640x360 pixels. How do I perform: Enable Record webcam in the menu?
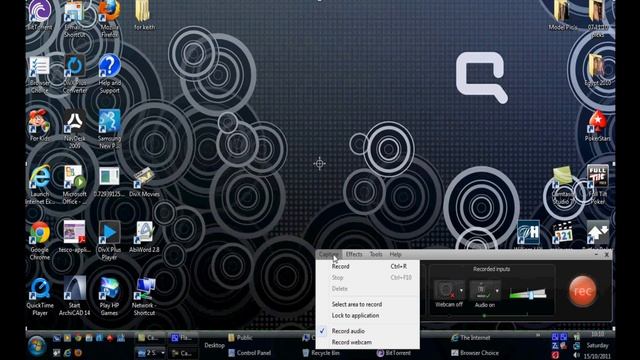[x=367, y=342]
